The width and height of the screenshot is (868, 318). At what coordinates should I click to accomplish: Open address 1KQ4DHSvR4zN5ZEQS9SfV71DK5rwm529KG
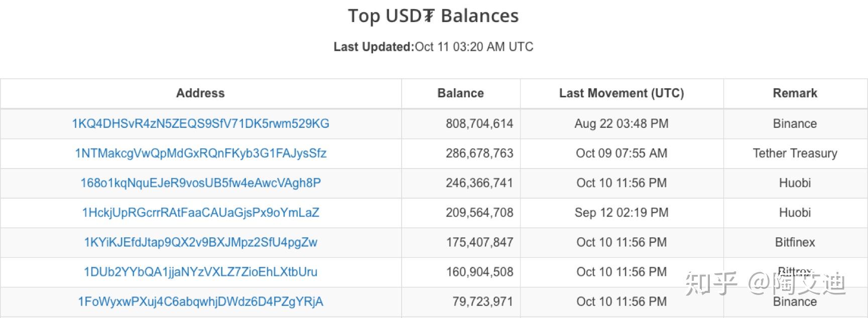click(200, 123)
